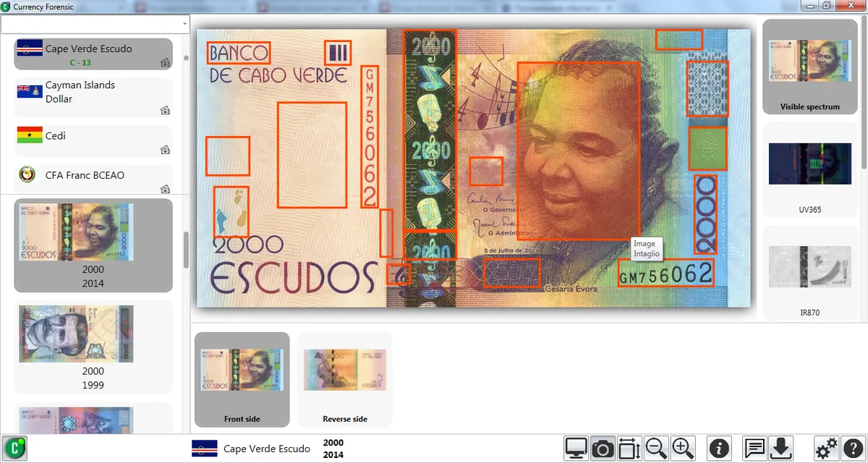Open the currency search dropdown arrow

(x=186, y=24)
